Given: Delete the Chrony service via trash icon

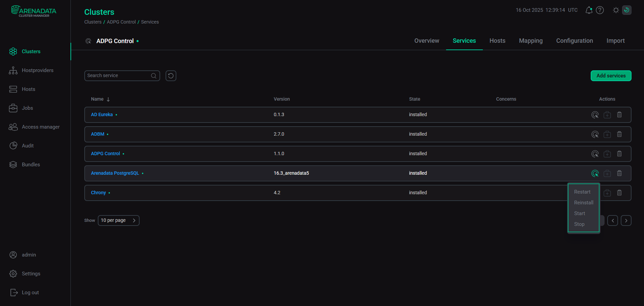Looking at the screenshot, I should point(619,193).
